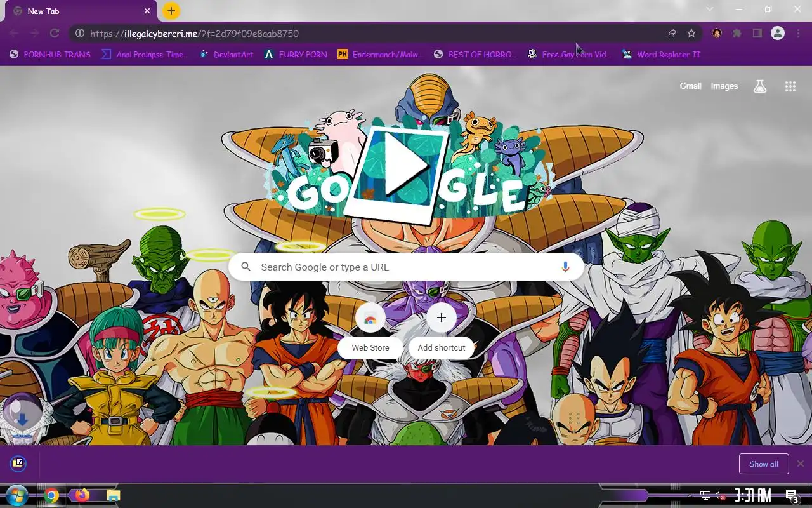The image size is (812, 508).
Task: Show hidden system tray icons
Action: pyautogui.click(x=690, y=495)
